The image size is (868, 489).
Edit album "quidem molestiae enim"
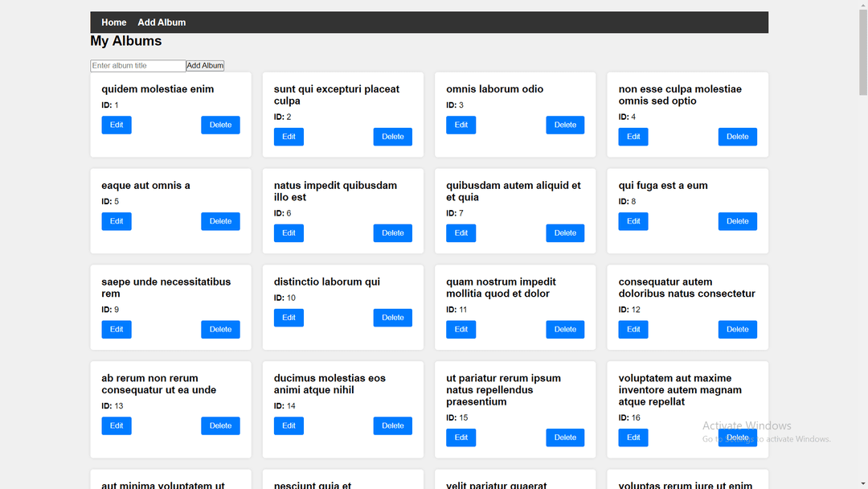117,125
